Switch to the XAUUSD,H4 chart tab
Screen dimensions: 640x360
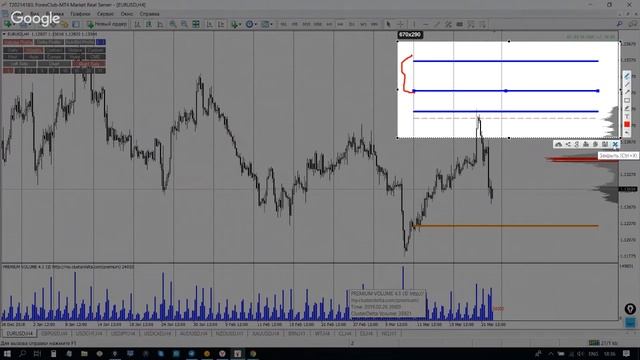(266, 333)
